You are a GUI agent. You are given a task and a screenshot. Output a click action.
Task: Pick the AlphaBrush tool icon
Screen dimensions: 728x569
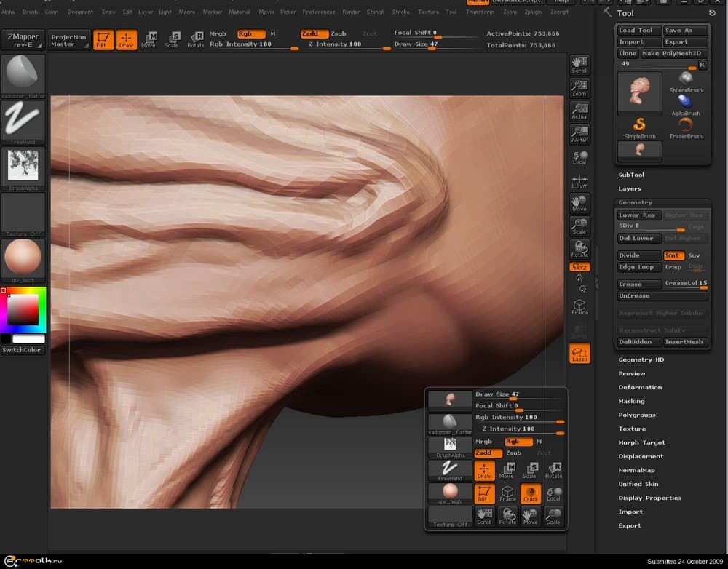(685, 103)
